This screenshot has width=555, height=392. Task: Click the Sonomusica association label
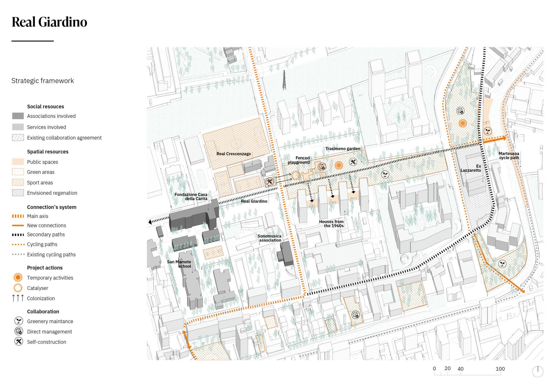(270, 238)
